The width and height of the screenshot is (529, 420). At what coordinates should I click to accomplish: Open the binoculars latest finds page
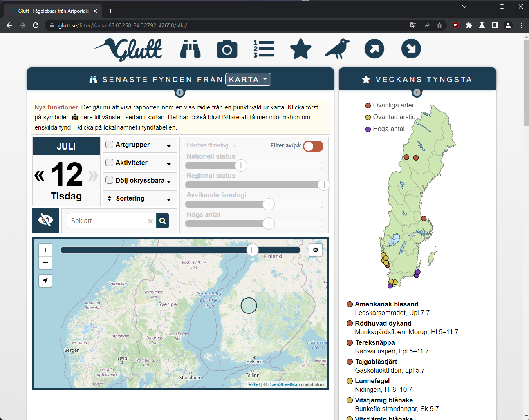pos(191,49)
